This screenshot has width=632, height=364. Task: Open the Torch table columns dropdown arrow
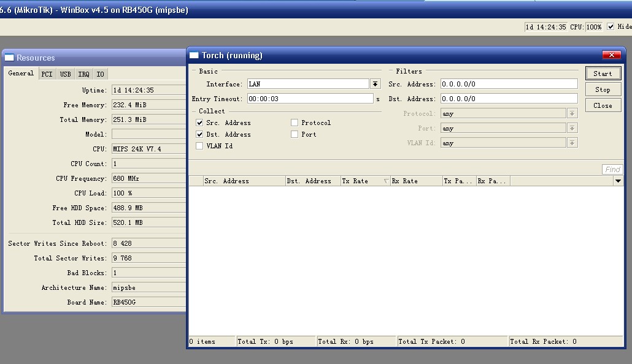click(618, 181)
